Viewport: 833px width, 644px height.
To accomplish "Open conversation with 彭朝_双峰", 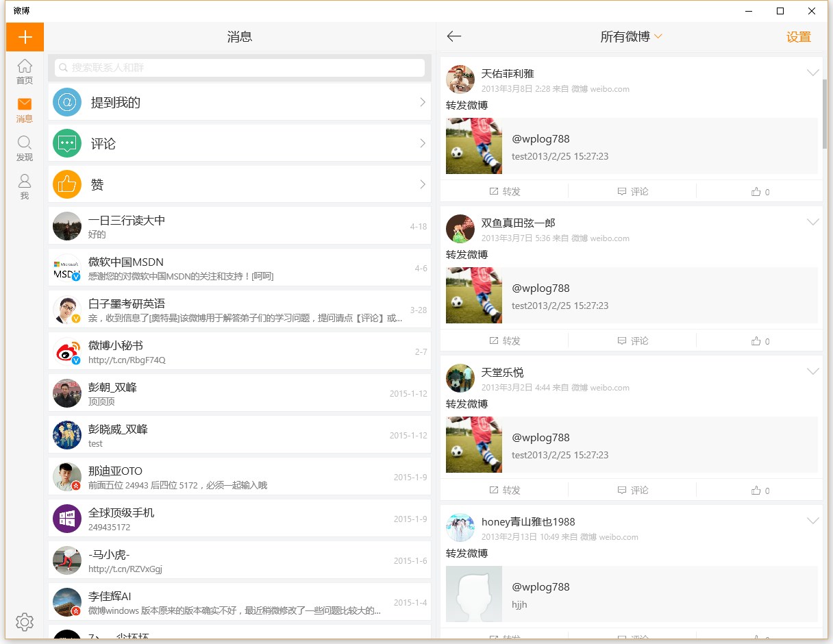I will (240, 393).
